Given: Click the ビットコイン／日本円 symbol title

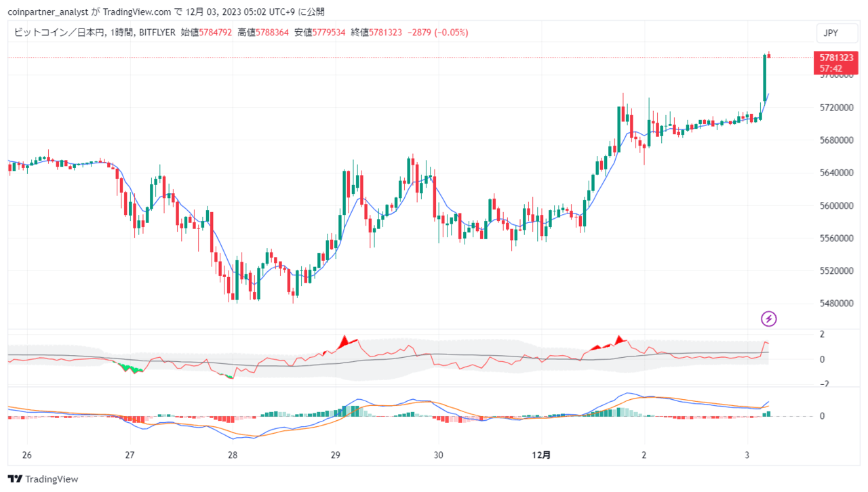Looking at the screenshot, I should pos(58,33).
